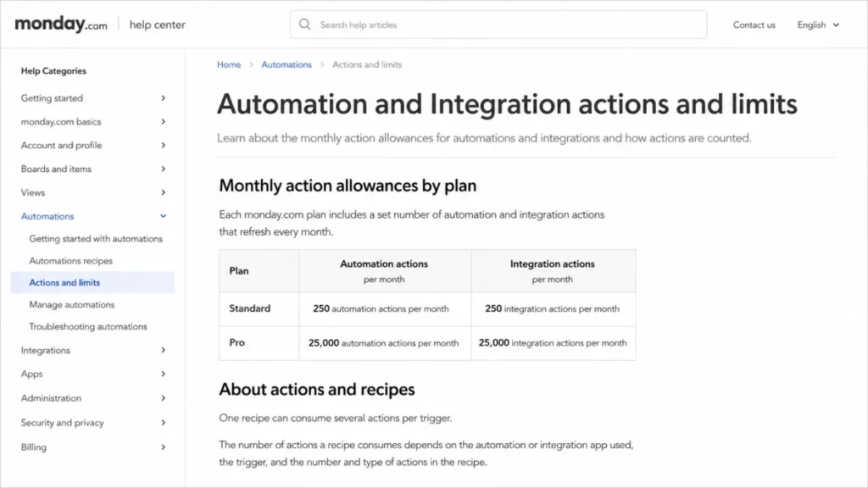The width and height of the screenshot is (868, 488).
Task: Select the Automations sidebar category
Action: click(47, 216)
